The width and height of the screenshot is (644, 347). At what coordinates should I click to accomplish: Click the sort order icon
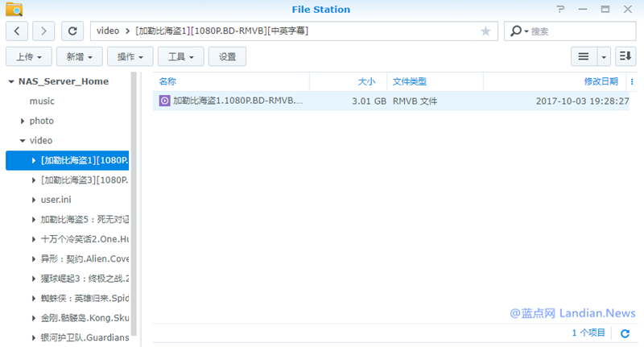625,56
